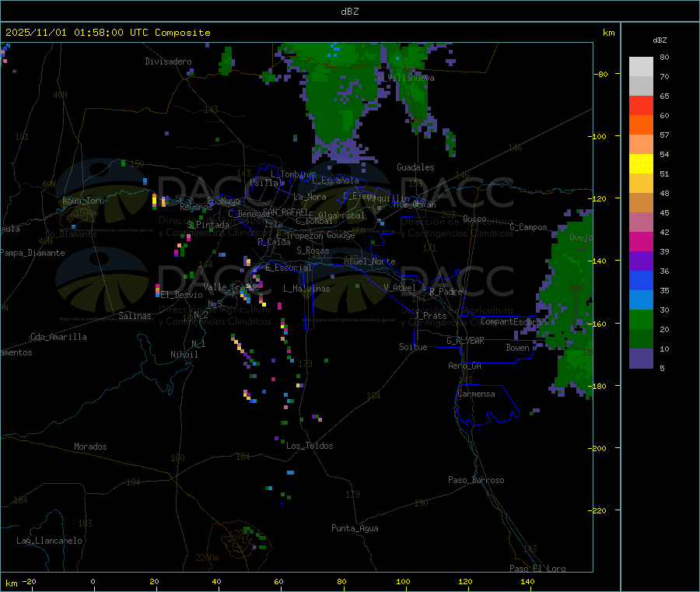
Task: Click the Divisadero place label
Action: 168,61
